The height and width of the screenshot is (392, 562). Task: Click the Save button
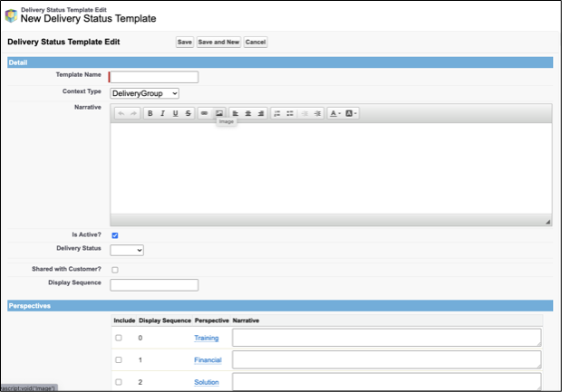(x=185, y=42)
